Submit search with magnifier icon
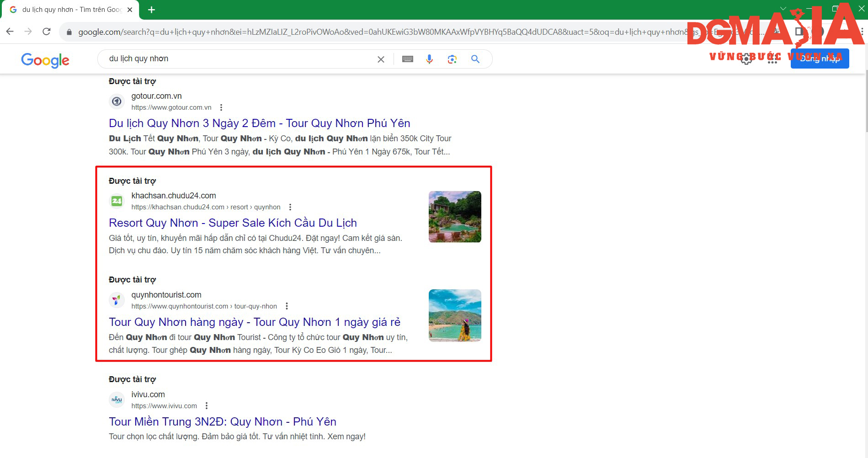The width and height of the screenshot is (868, 458). pos(475,59)
